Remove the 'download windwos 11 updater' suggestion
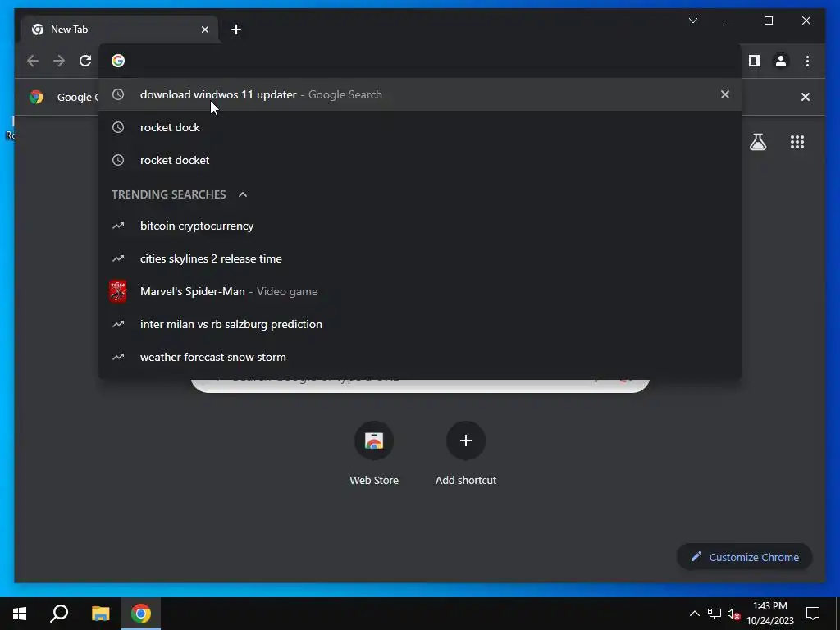The image size is (840, 630). point(725,94)
